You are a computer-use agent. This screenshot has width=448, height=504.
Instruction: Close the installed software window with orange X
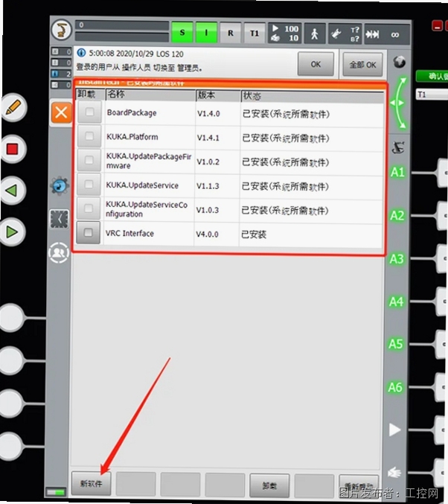coord(61,113)
